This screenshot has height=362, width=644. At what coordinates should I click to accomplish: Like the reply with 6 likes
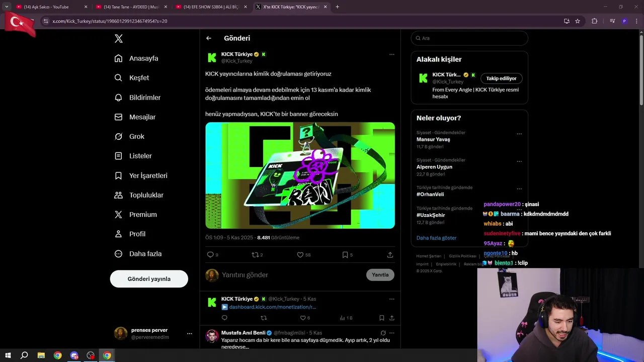pyautogui.click(x=303, y=318)
